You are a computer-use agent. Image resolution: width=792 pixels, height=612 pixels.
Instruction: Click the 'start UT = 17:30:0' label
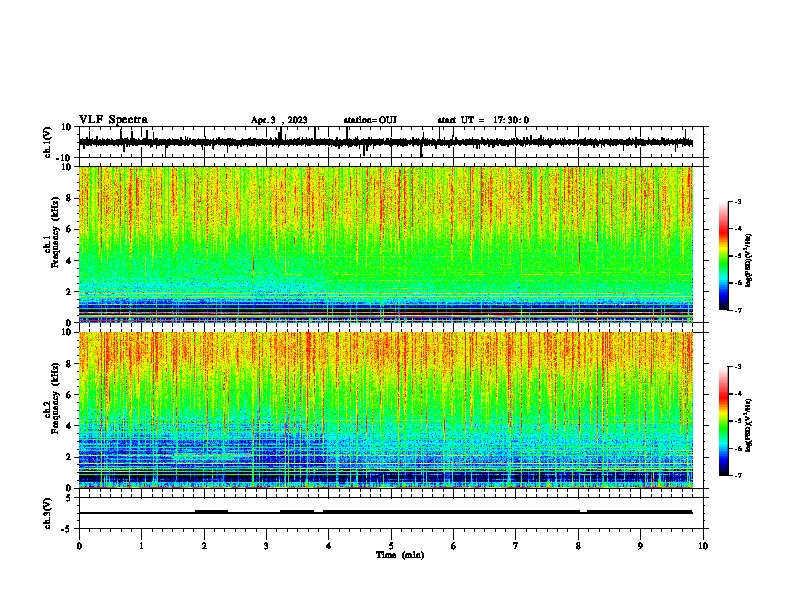tap(483, 120)
